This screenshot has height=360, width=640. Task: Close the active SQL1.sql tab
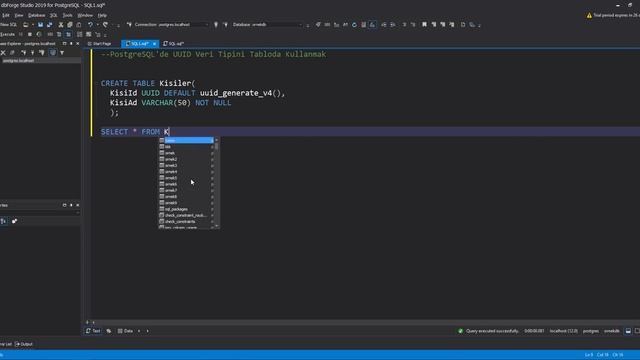[x=154, y=44]
